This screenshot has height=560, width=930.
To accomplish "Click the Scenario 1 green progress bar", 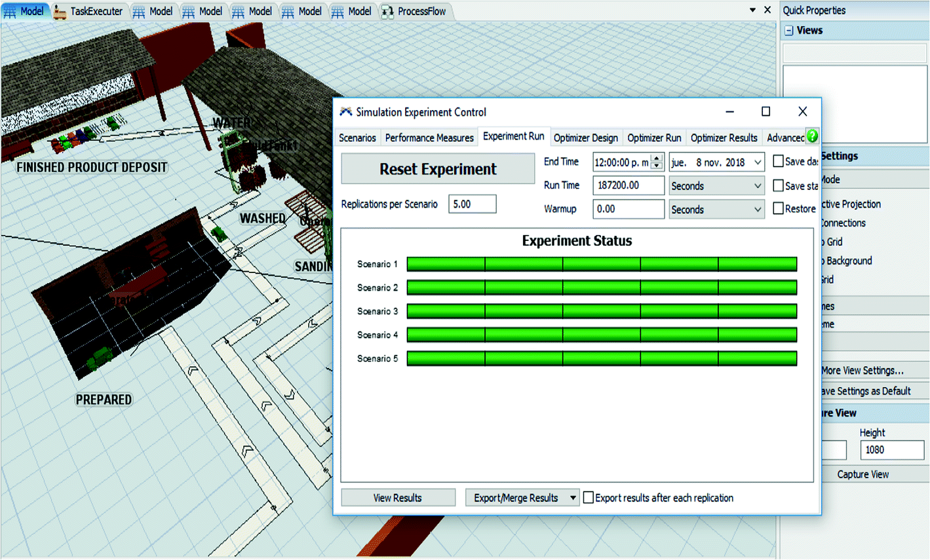I will pos(602,264).
